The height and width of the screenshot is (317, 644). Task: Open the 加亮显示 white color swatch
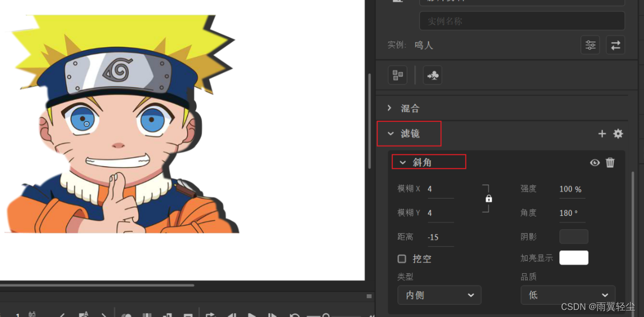[574, 257]
